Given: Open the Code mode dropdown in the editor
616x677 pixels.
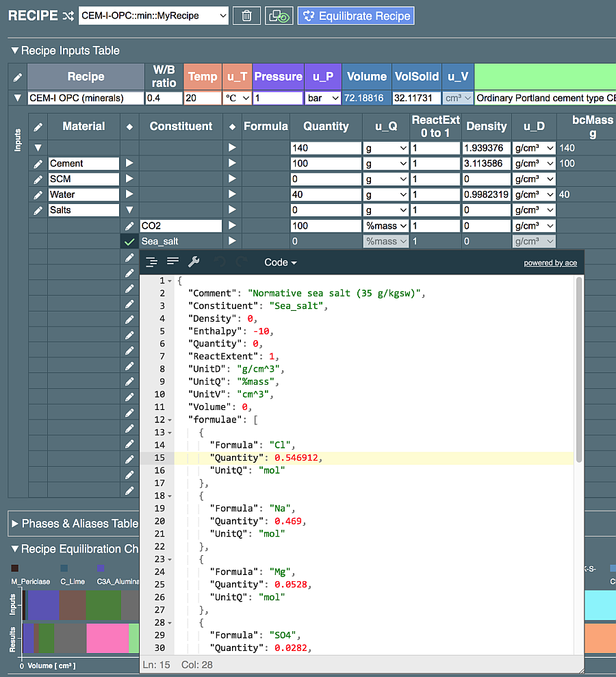Looking at the screenshot, I should 280,261.
